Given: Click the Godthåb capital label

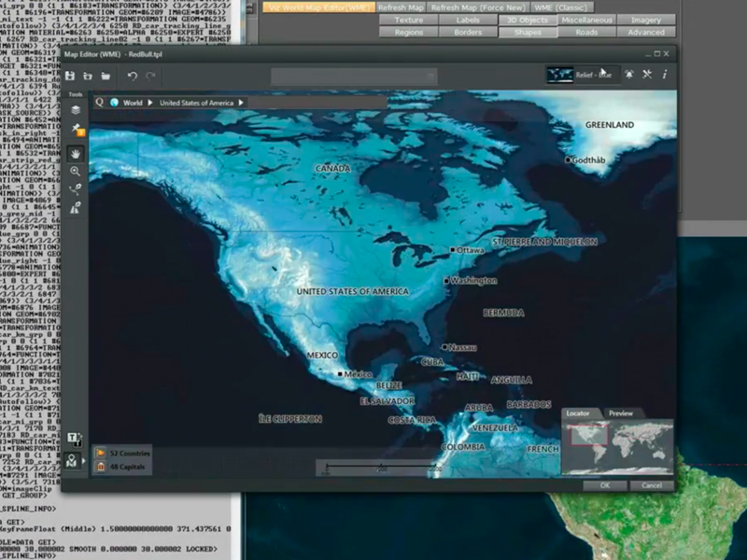Looking at the screenshot, I should click(588, 160).
